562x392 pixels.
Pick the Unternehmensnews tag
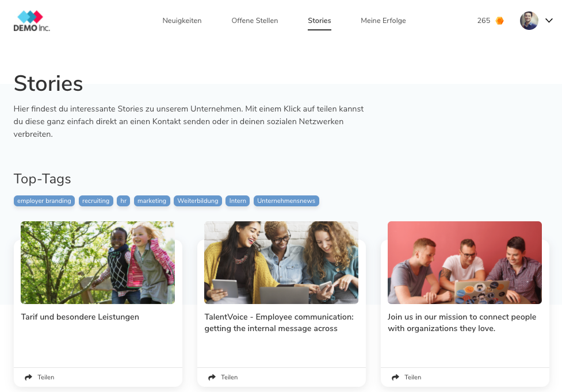(286, 201)
